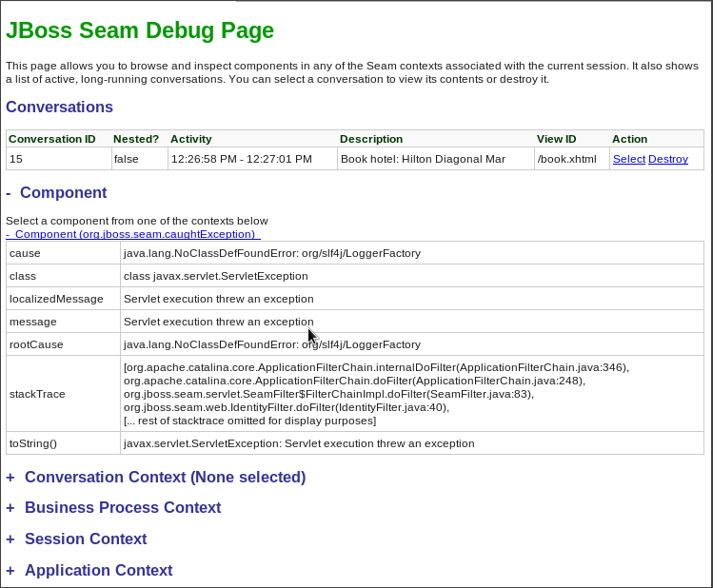Click the Activity column header
The height and width of the screenshot is (588, 713).
coord(191,139)
